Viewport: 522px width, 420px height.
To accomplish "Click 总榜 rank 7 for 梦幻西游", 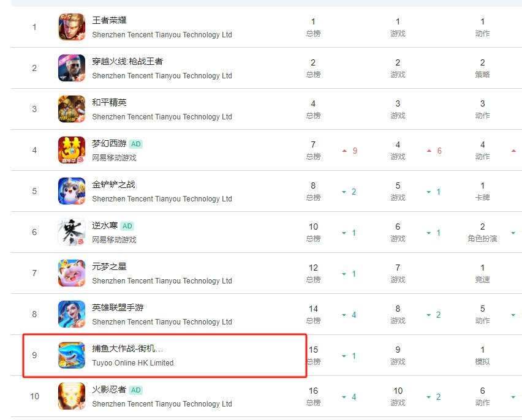I will click(313, 150).
